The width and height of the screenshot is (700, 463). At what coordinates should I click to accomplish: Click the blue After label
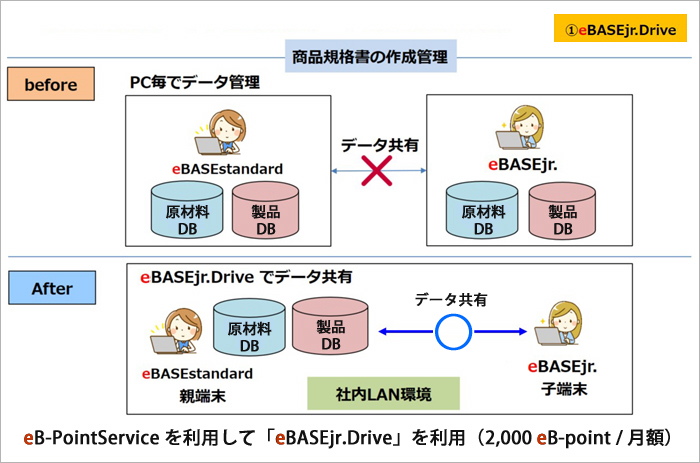point(52,288)
